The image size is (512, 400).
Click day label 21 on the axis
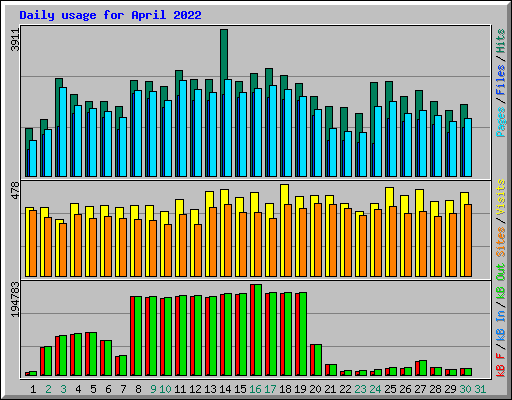pyautogui.click(x=330, y=389)
